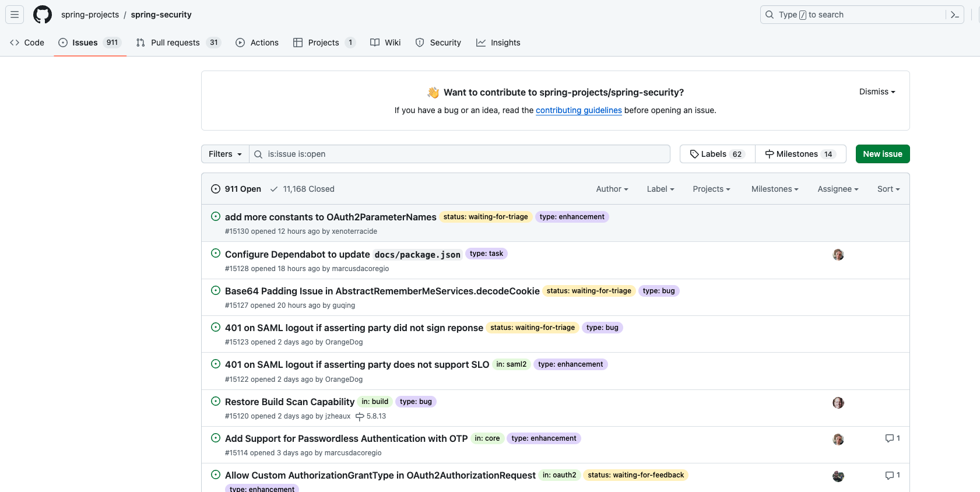Screen dimensions: 980x492
Task: Click 'type: bug' label on Base64 issue
Action: (x=659, y=291)
